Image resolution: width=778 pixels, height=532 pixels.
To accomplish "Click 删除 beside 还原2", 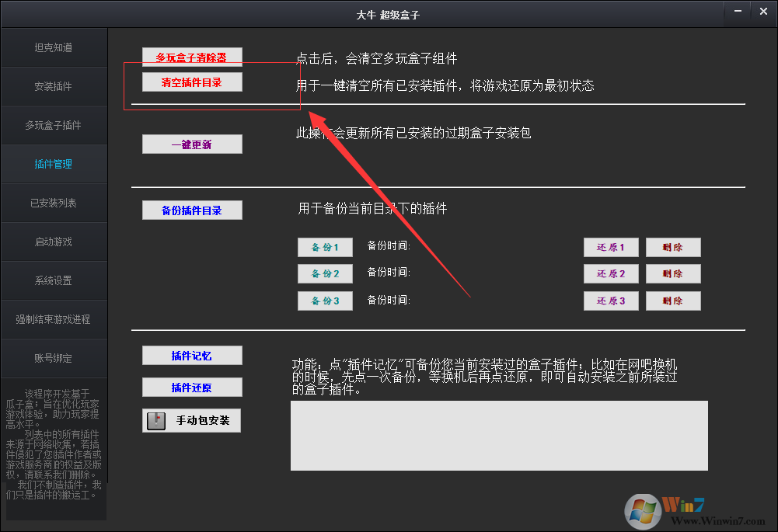I will point(673,273).
